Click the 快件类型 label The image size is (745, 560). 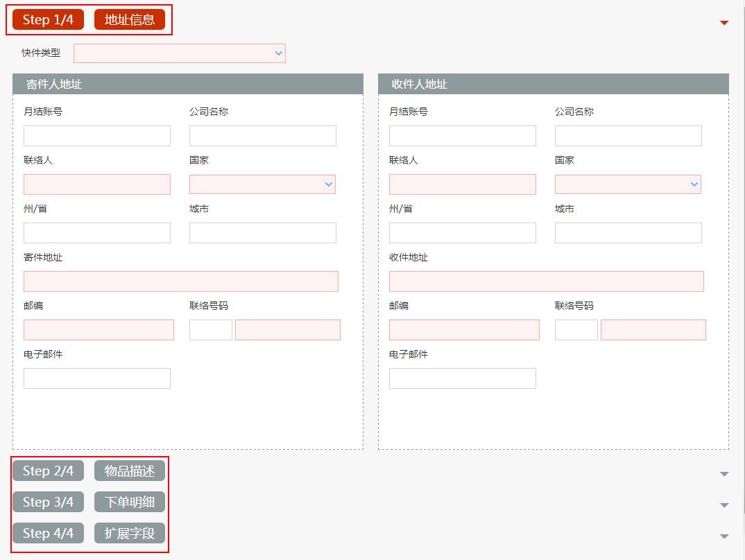(x=41, y=53)
